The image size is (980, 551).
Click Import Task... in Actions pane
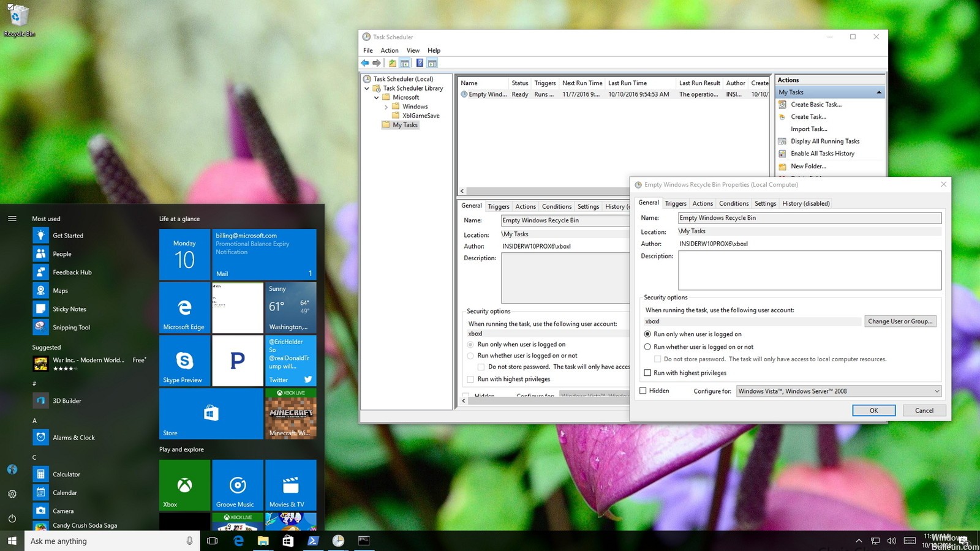(809, 129)
